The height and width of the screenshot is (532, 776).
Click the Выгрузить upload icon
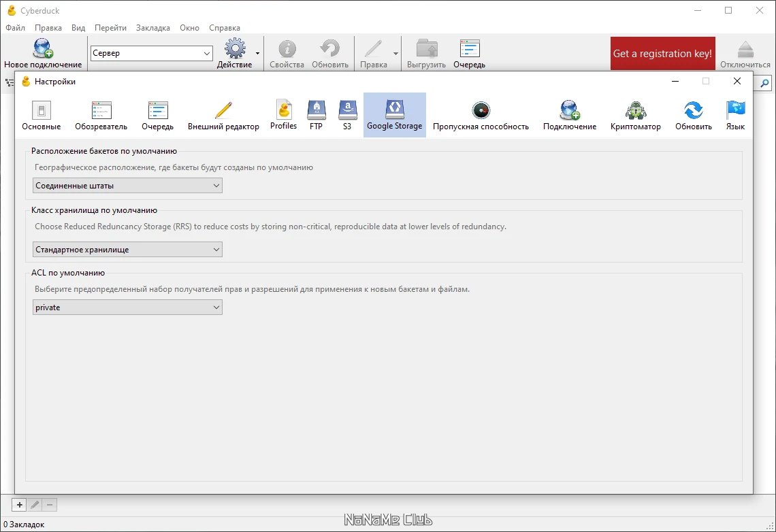point(427,48)
